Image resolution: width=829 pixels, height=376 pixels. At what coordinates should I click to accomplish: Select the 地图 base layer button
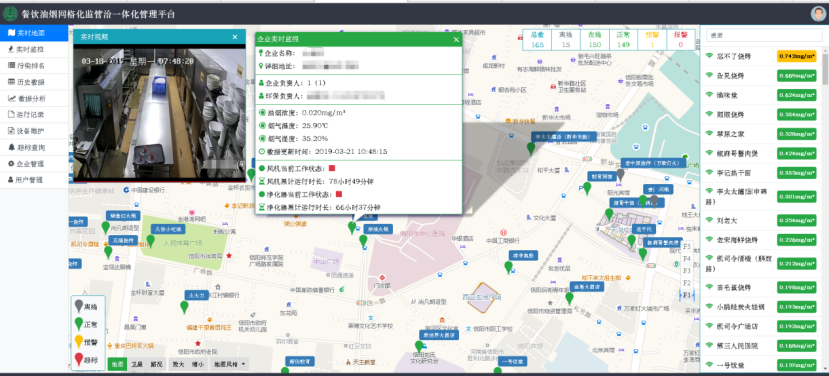click(x=118, y=364)
